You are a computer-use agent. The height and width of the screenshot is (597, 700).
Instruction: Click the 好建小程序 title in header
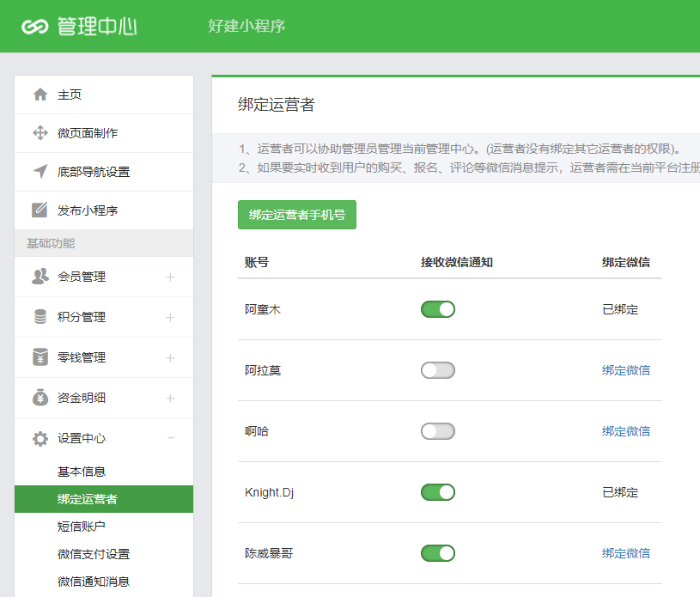click(247, 26)
